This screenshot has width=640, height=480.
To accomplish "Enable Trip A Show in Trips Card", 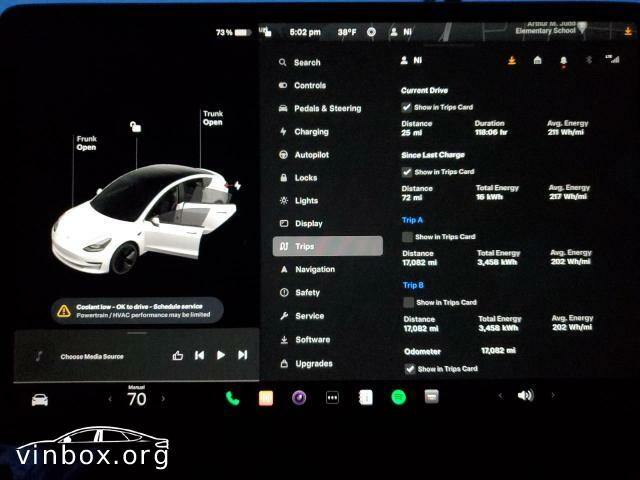I will (x=407, y=237).
